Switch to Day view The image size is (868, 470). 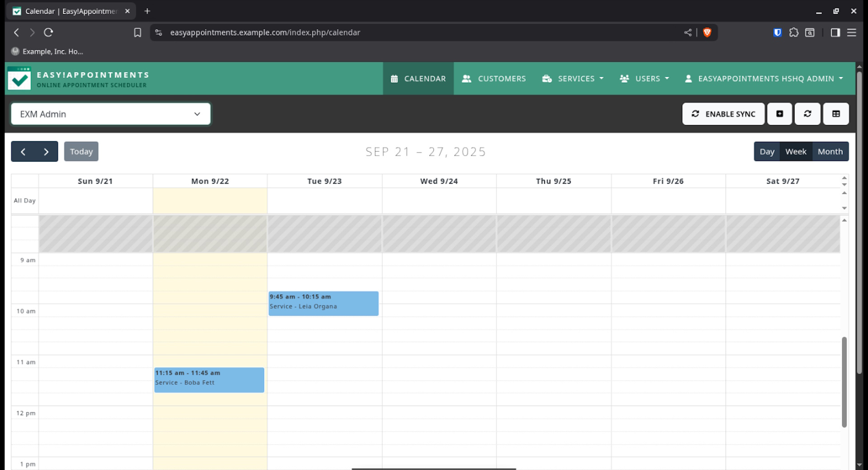[767, 151]
